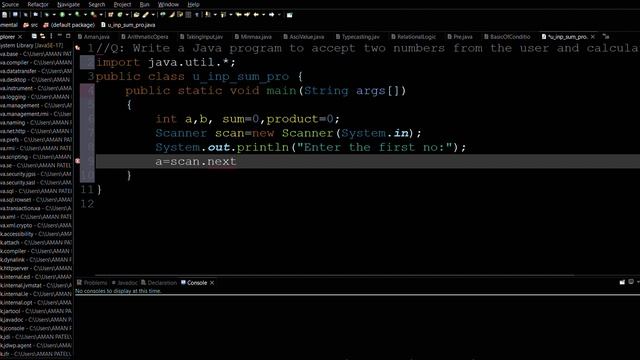Select the System Library [JavaSE-17] tree item
Screen dimensions: 640x360
(32, 45)
